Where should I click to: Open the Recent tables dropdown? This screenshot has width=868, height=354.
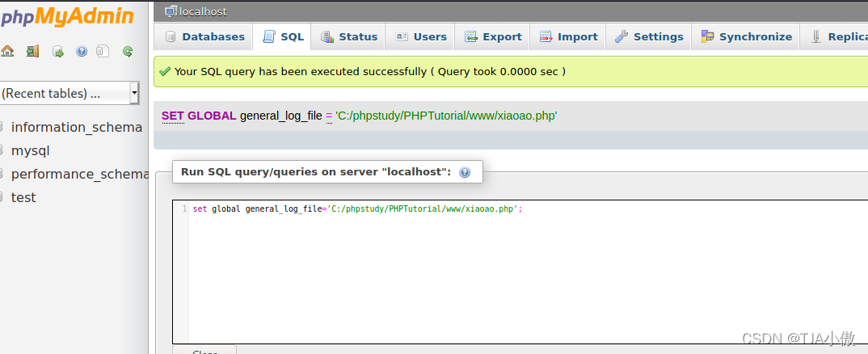[70, 93]
